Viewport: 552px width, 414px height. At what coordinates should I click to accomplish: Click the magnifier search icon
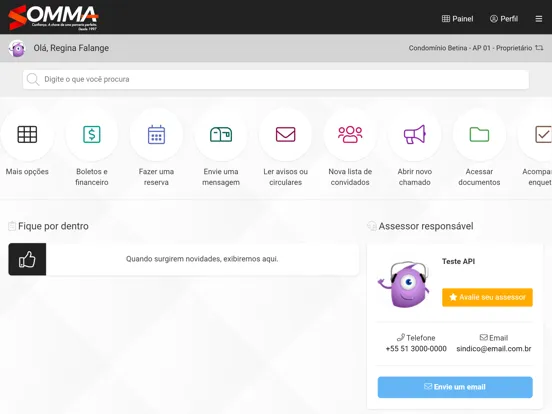33,79
